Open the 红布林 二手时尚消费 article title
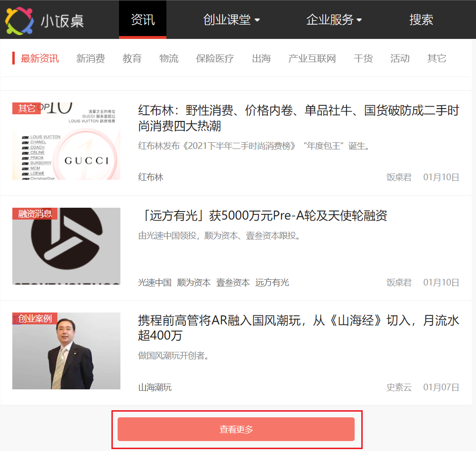476x451 pixels. [298, 118]
